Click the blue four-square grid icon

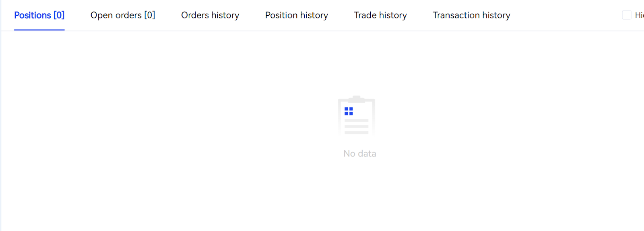point(349,111)
